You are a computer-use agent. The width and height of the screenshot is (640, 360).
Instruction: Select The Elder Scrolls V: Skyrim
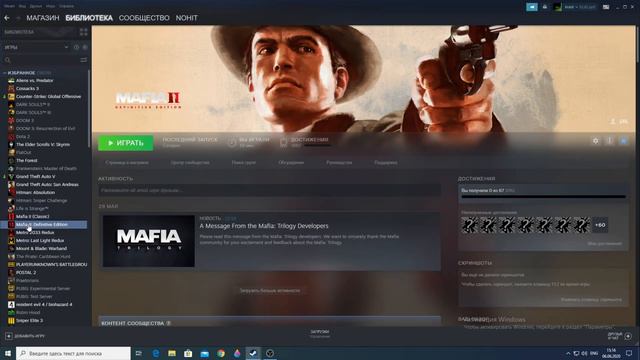(43, 144)
